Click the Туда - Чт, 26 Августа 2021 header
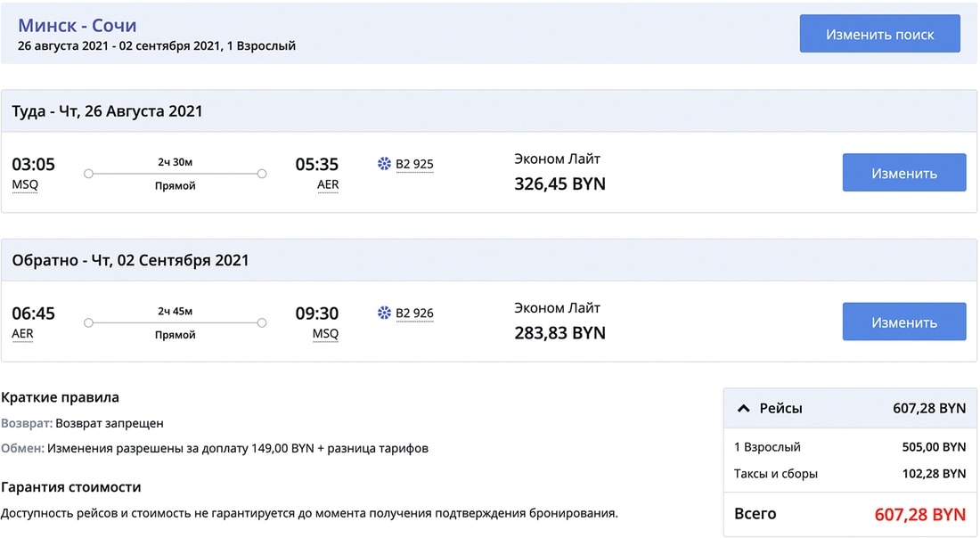The width and height of the screenshot is (980, 538). (107, 111)
